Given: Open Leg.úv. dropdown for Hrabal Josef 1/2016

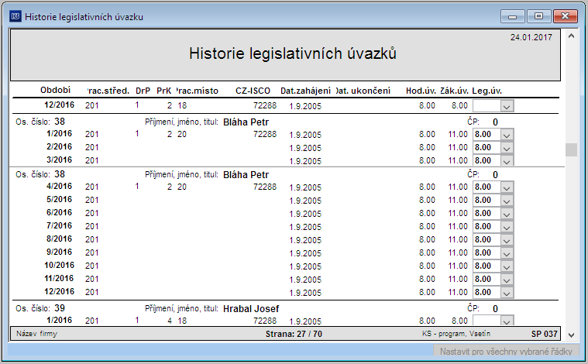Looking at the screenshot, I should coord(507,321).
